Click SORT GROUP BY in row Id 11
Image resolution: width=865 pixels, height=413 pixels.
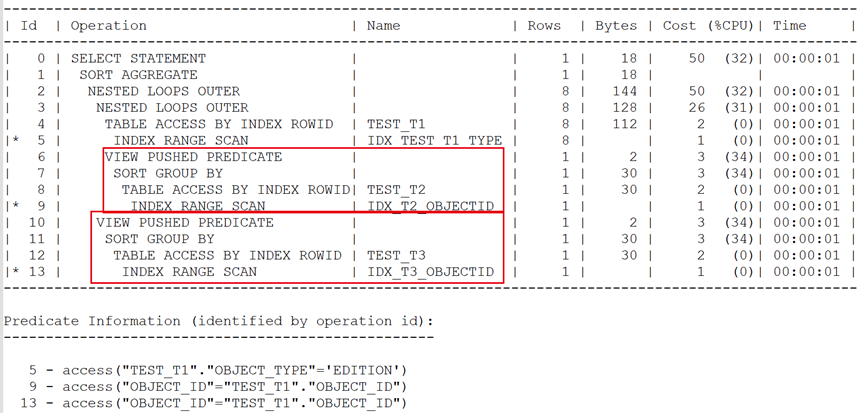(159, 239)
